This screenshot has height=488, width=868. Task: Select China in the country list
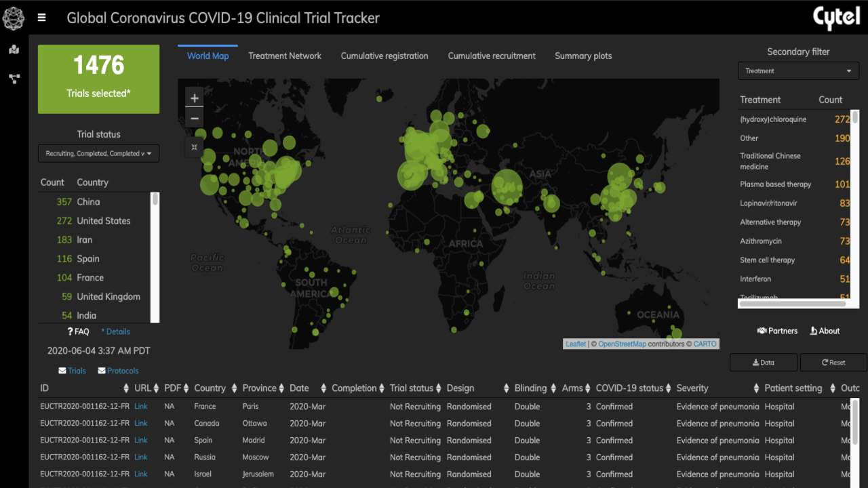click(x=88, y=202)
